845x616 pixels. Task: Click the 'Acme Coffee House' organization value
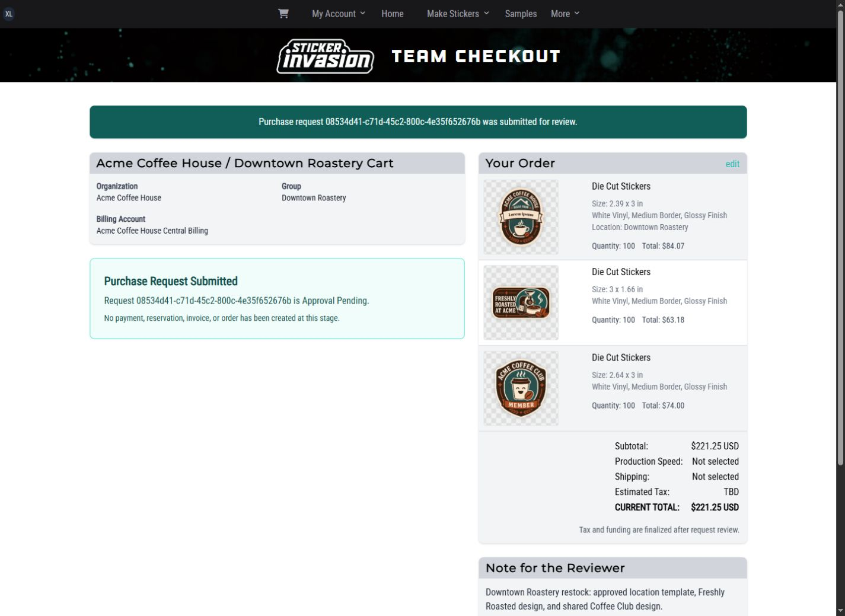tap(129, 198)
